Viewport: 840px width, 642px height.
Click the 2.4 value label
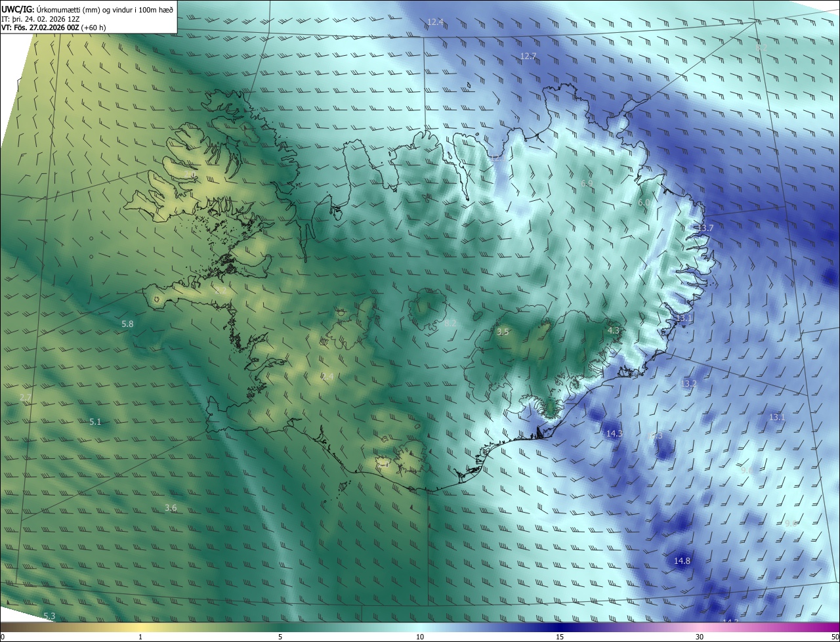pyautogui.click(x=328, y=376)
